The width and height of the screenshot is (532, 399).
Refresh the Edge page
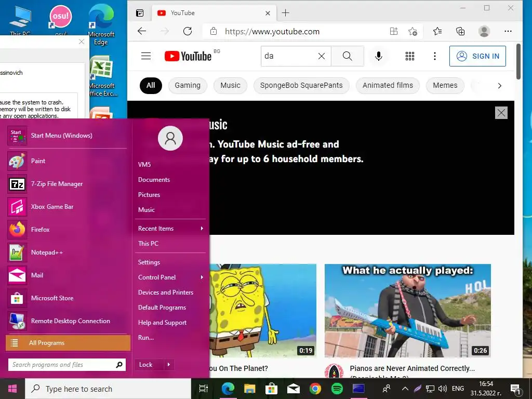coord(187,31)
